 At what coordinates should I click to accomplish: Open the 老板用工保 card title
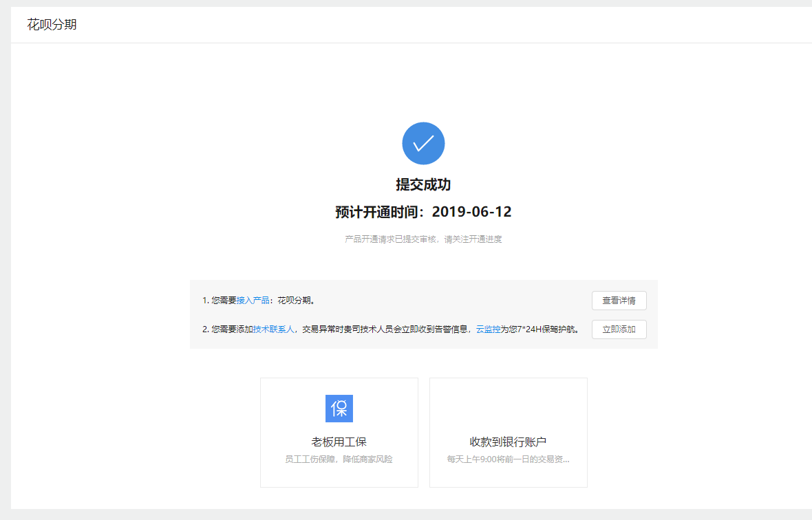pyautogui.click(x=339, y=442)
